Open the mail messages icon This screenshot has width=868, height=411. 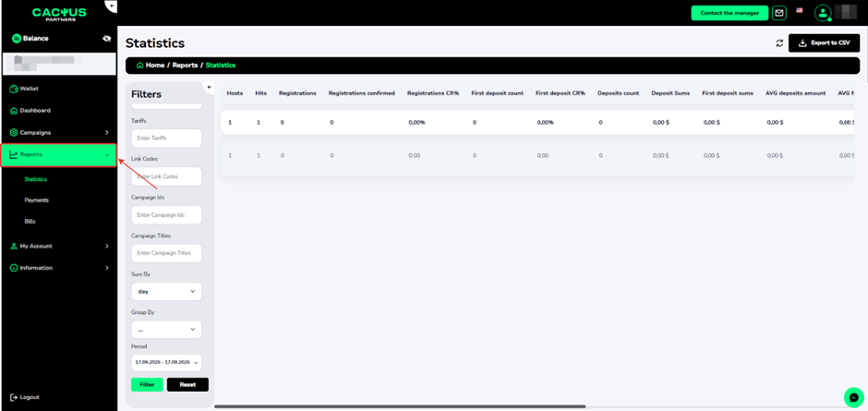(x=779, y=13)
